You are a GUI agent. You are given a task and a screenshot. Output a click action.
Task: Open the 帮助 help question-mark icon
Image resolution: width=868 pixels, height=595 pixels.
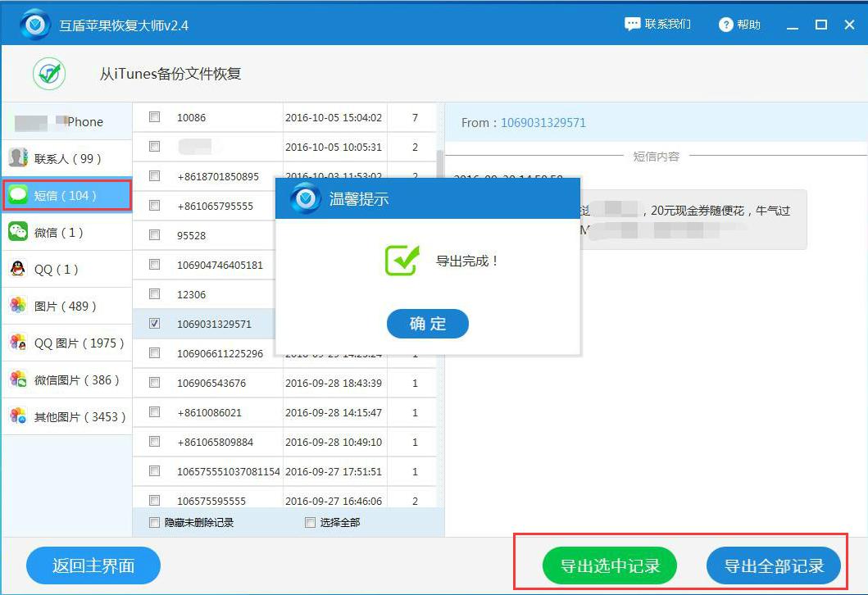pyautogui.click(x=726, y=24)
